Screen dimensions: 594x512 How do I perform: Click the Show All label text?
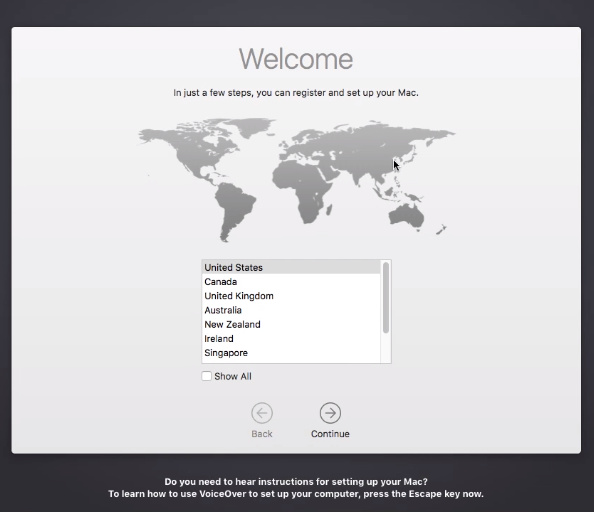point(233,376)
